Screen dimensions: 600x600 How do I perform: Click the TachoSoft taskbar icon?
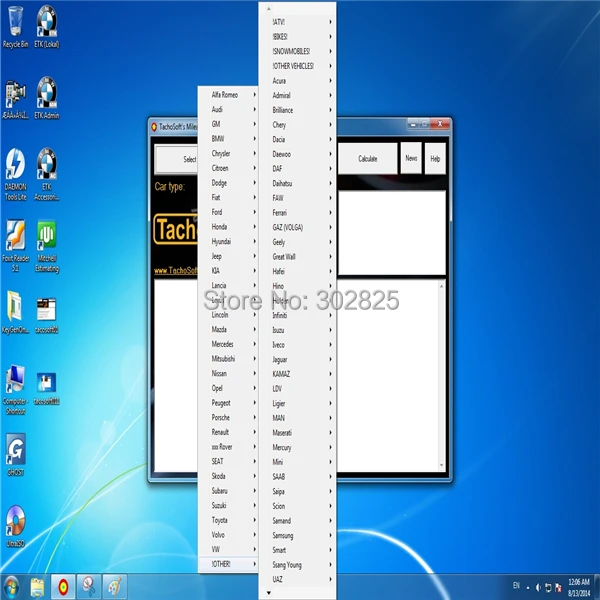coord(63,587)
